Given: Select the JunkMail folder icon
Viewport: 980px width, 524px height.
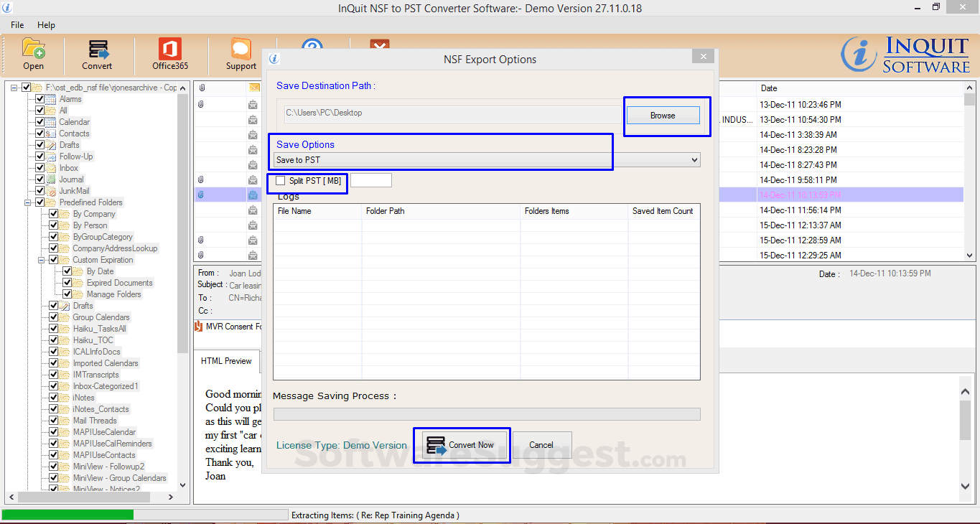Looking at the screenshot, I should click(x=51, y=191).
